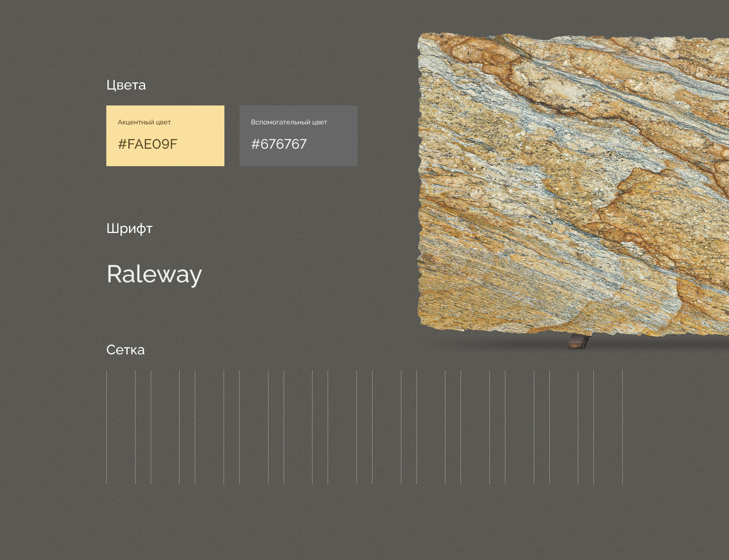Click the Сетка section heading
The height and width of the screenshot is (560, 729).
pos(125,349)
